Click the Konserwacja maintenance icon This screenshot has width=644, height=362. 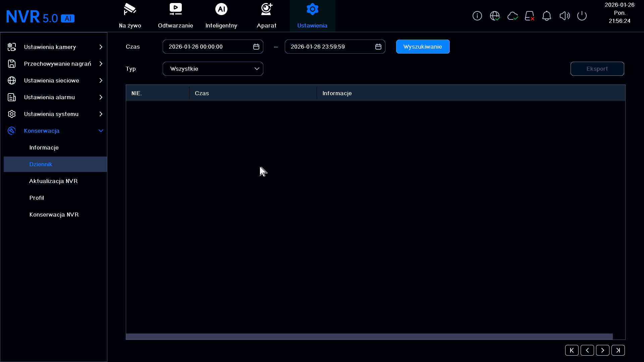[12, 131]
